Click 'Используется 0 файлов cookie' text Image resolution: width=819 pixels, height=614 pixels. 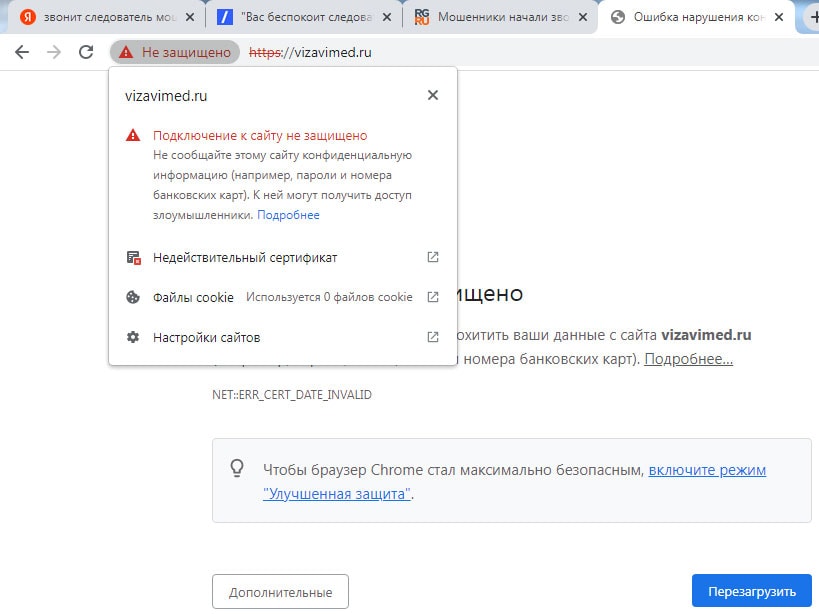pos(329,297)
